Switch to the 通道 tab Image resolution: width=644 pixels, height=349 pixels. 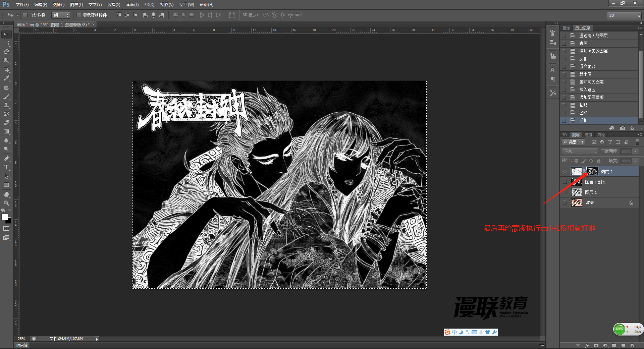coord(588,135)
